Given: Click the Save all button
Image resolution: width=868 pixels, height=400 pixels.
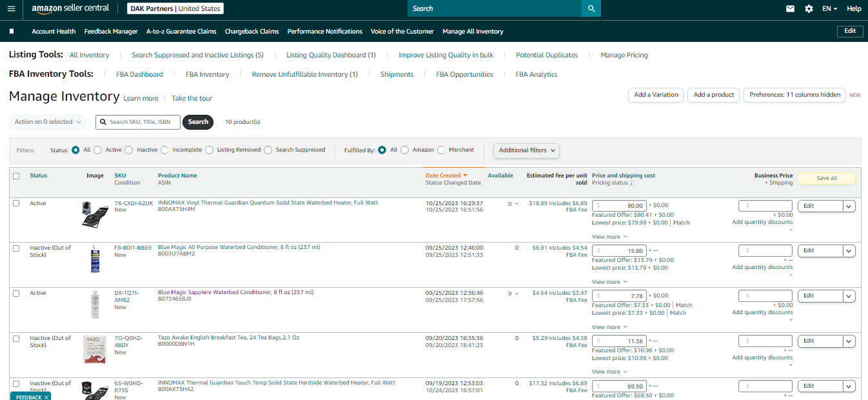Looking at the screenshot, I should [x=827, y=178].
